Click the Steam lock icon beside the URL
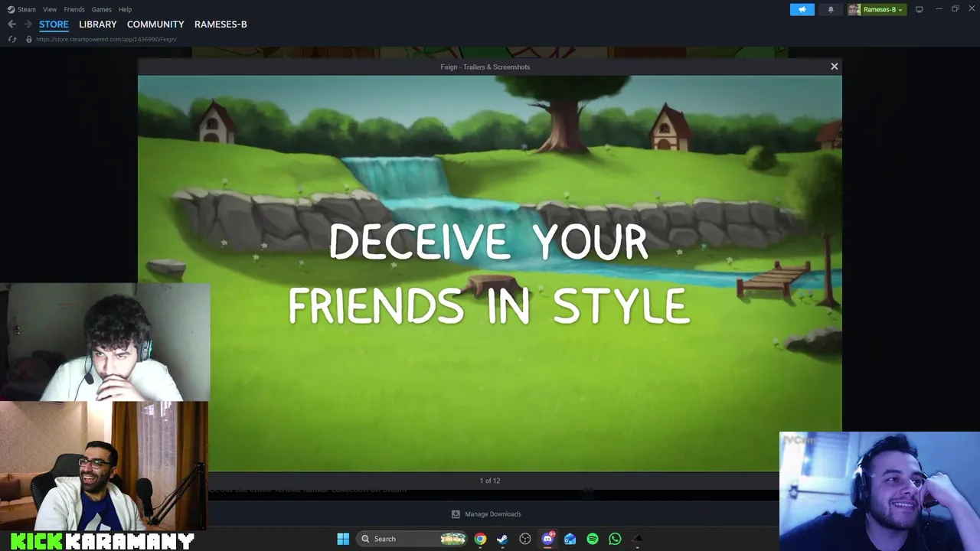 click(x=29, y=39)
